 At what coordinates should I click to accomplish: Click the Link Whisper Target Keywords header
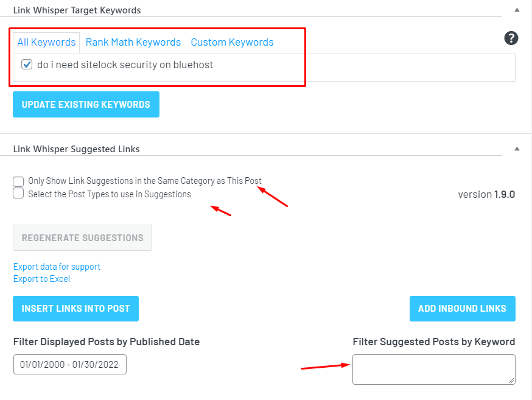pos(75,10)
